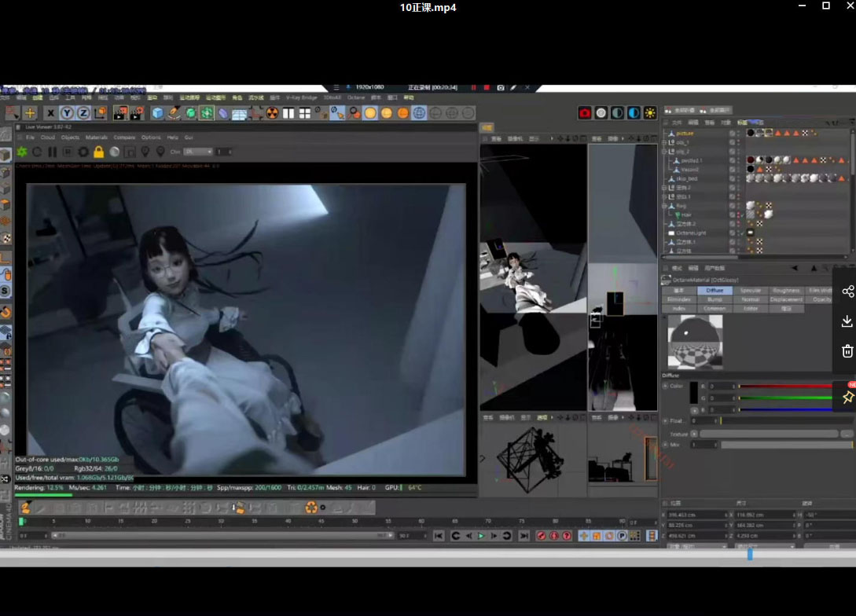The width and height of the screenshot is (856, 616).
Task: Open the Live Viewer Cloud menu
Action: [47, 137]
